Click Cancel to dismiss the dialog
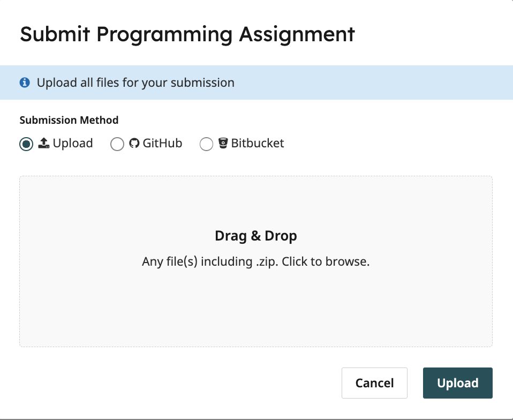 point(374,383)
